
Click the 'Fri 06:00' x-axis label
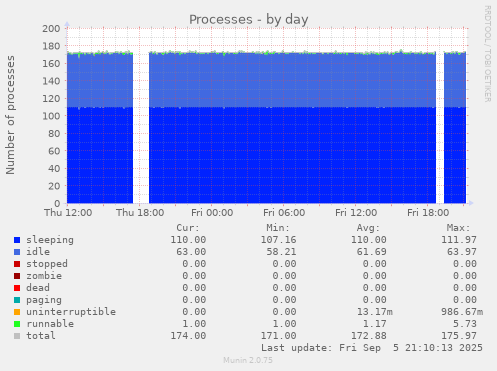[284, 213]
